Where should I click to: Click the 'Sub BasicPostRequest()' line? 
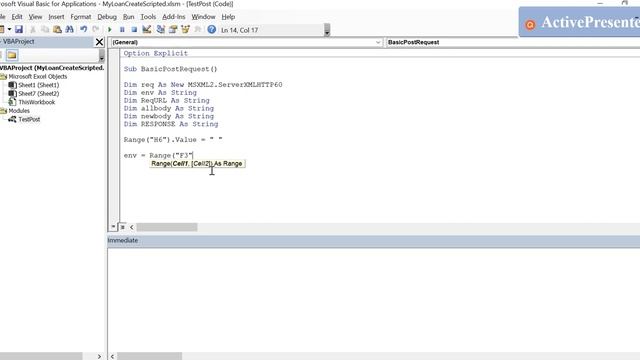[x=171, y=69]
